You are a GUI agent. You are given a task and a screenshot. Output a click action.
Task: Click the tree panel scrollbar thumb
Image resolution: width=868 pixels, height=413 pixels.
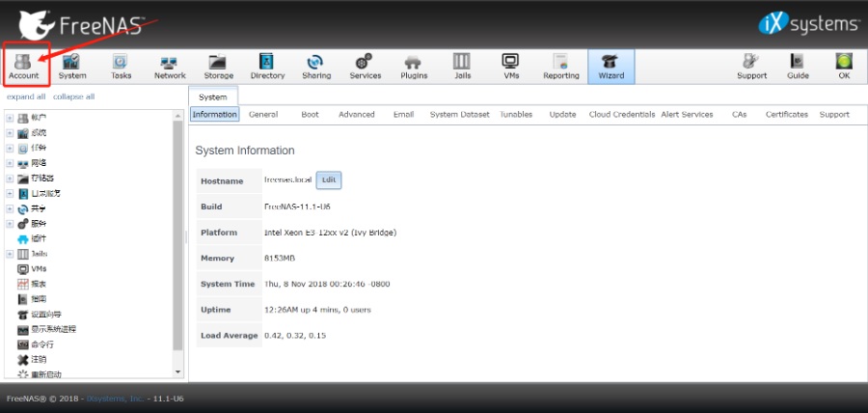[x=177, y=234]
